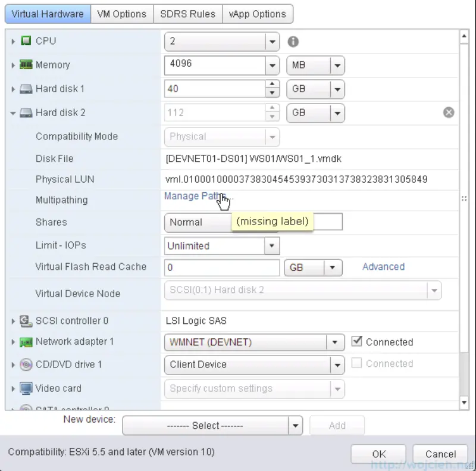The width and height of the screenshot is (476, 471).
Task: Click the CD/DVD drive 1 icon
Action: coord(24,364)
